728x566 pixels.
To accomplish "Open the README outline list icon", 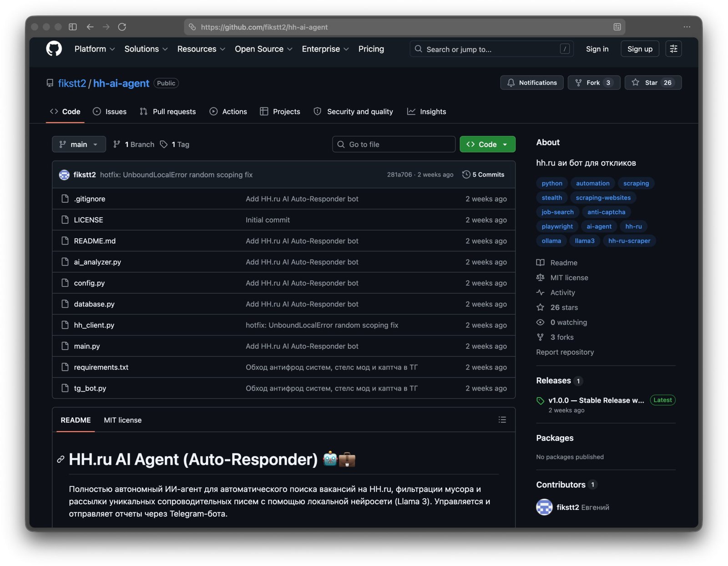I will point(502,420).
